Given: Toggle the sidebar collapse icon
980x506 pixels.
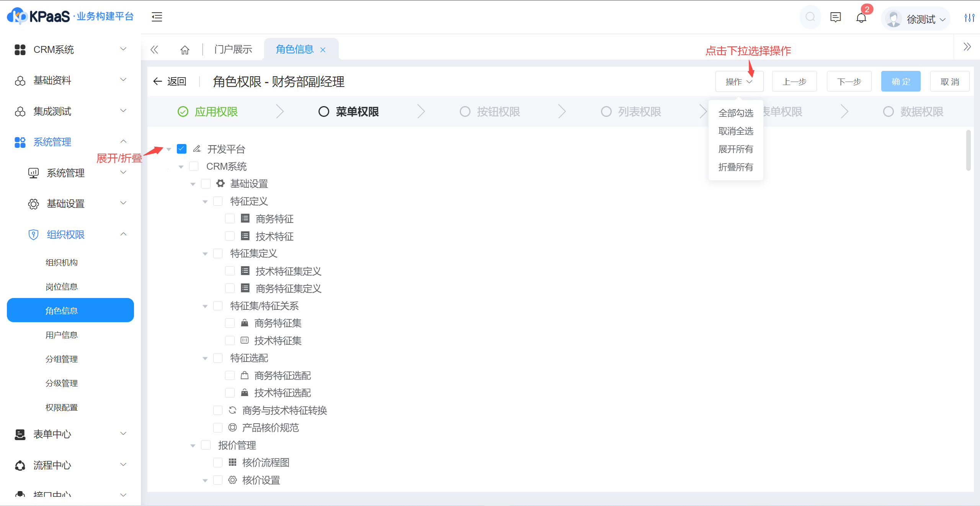Looking at the screenshot, I should (157, 17).
